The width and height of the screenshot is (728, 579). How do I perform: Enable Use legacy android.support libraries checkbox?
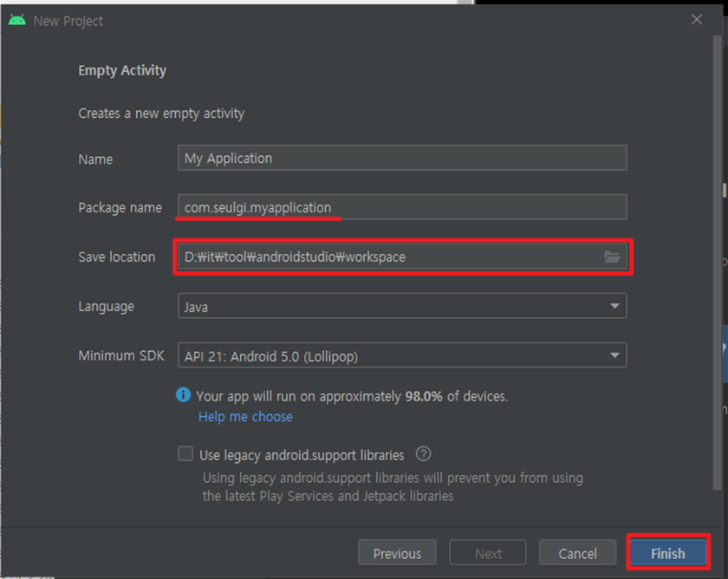point(185,453)
